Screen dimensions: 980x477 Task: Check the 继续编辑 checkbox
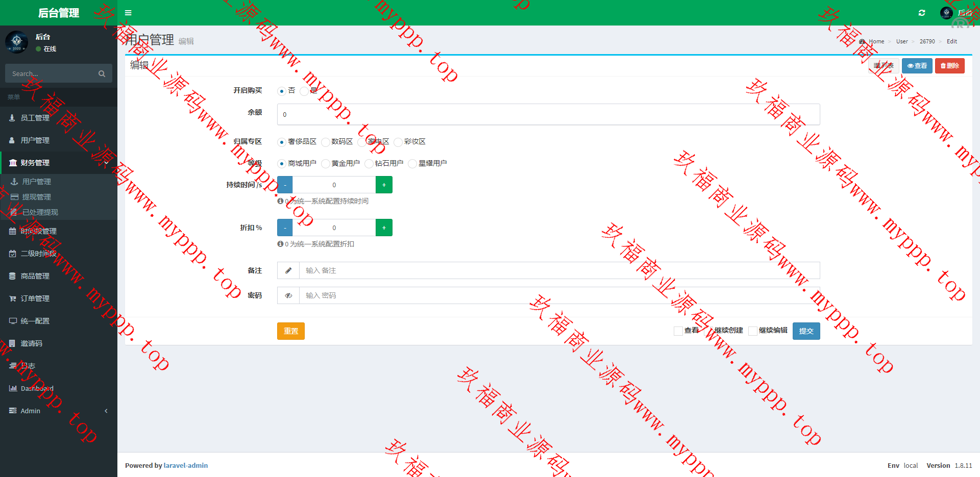tap(752, 331)
